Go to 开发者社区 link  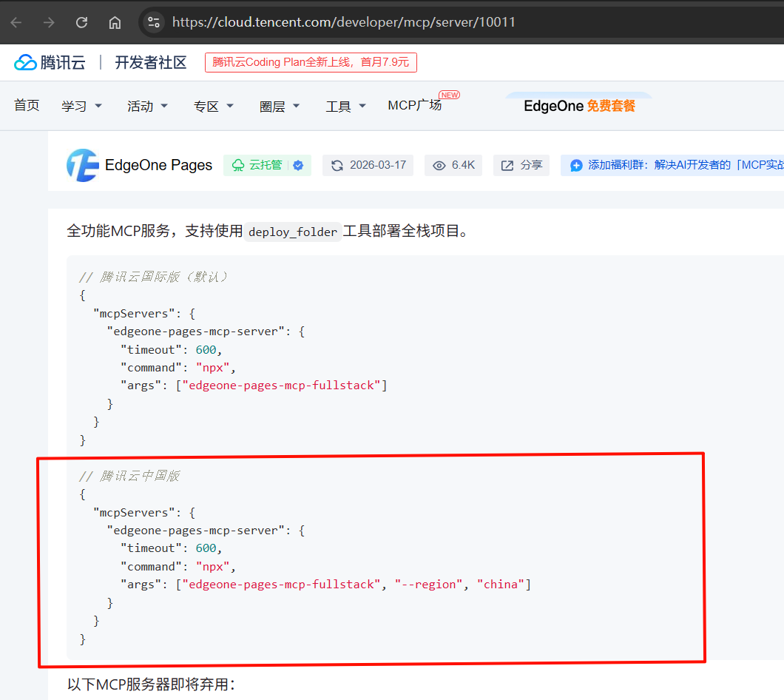(x=150, y=63)
